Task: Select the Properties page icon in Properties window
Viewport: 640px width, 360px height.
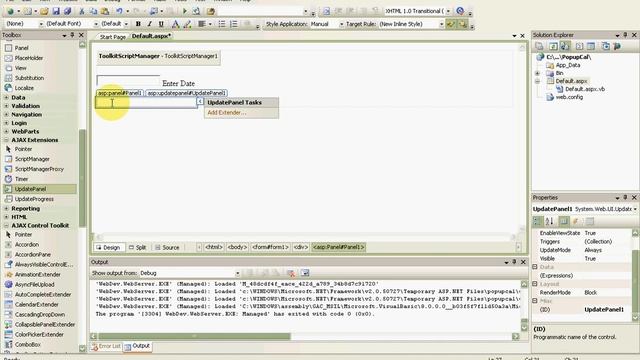Action: tap(589, 221)
